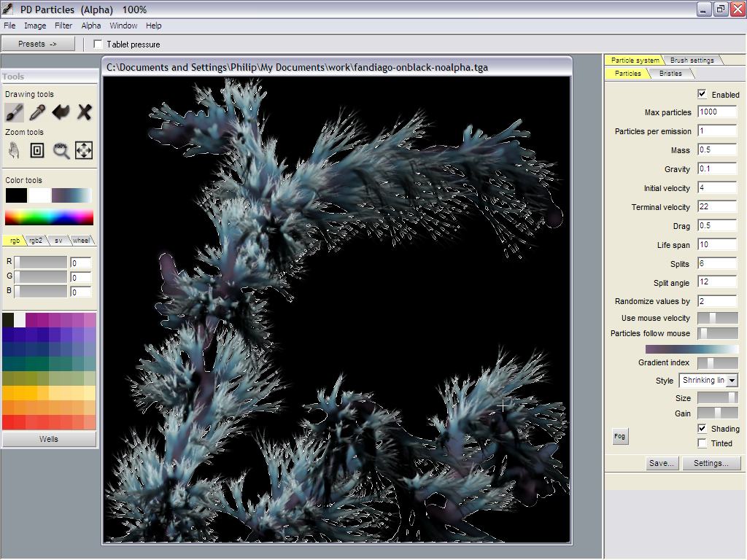The height and width of the screenshot is (560, 747).
Task: Click the Gain slider
Action: (x=717, y=413)
